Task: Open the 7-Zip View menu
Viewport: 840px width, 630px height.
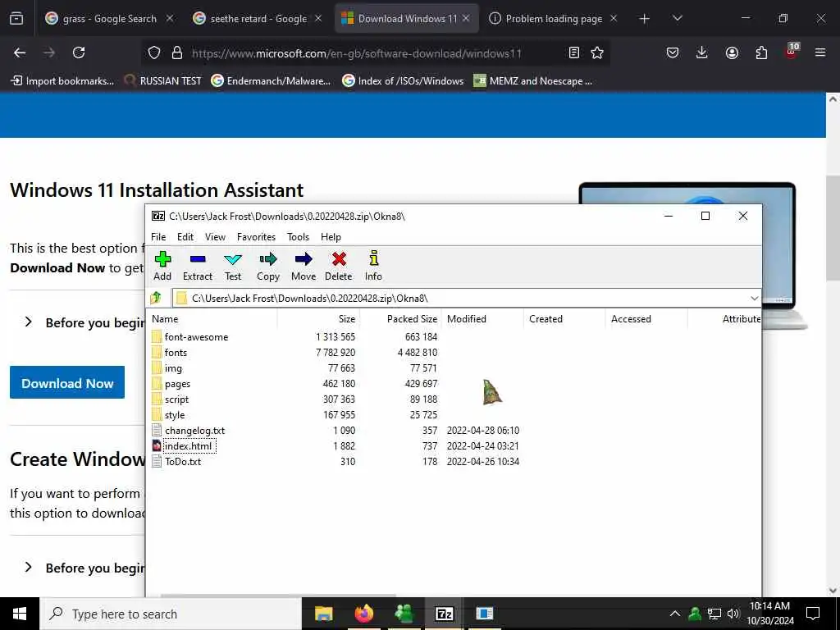Action: pos(216,237)
